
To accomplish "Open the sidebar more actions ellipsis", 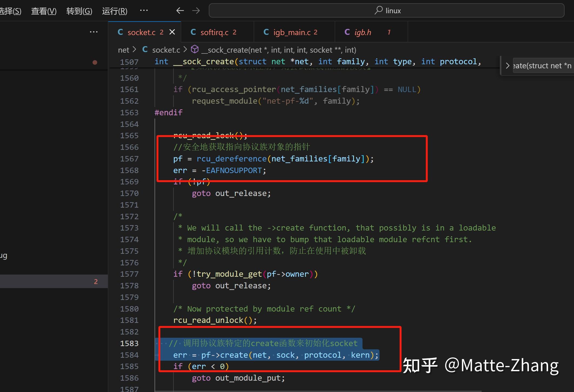I will [x=93, y=32].
